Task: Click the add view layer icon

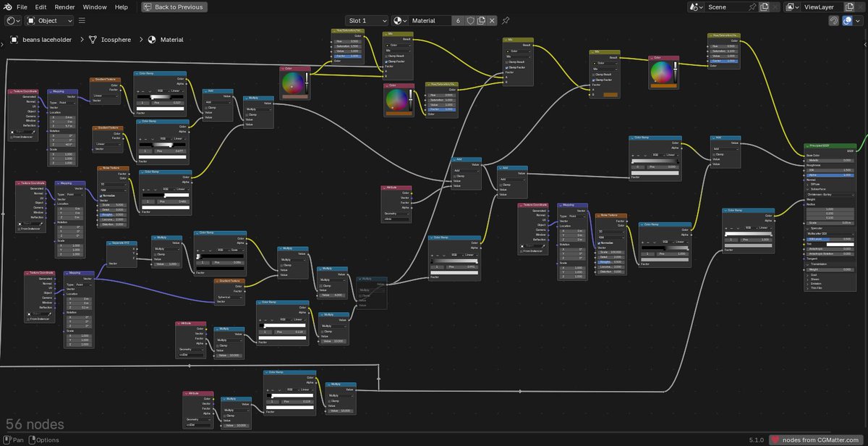Action: [x=848, y=7]
